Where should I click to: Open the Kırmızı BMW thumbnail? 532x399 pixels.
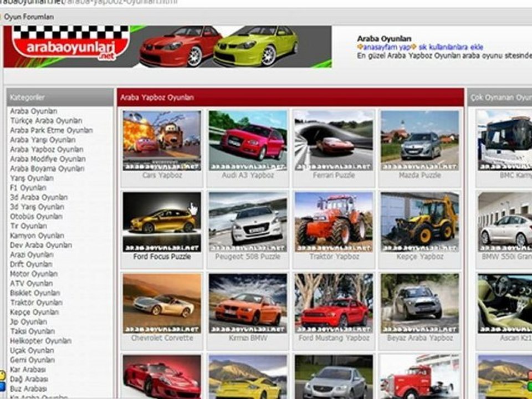pyautogui.click(x=248, y=303)
